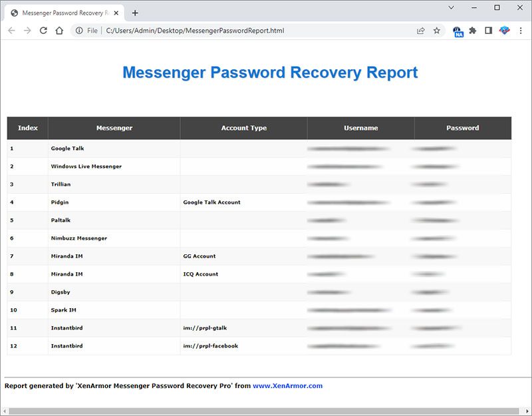Click the browser forward arrow
This screenshot has width=532, height=416.
pos(27,31)
